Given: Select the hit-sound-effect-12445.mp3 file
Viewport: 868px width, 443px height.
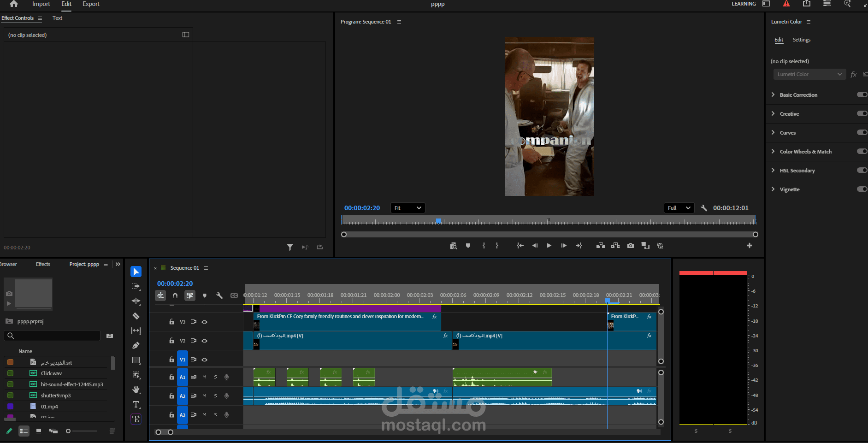Looking at the screenshot, I should 72,384.
